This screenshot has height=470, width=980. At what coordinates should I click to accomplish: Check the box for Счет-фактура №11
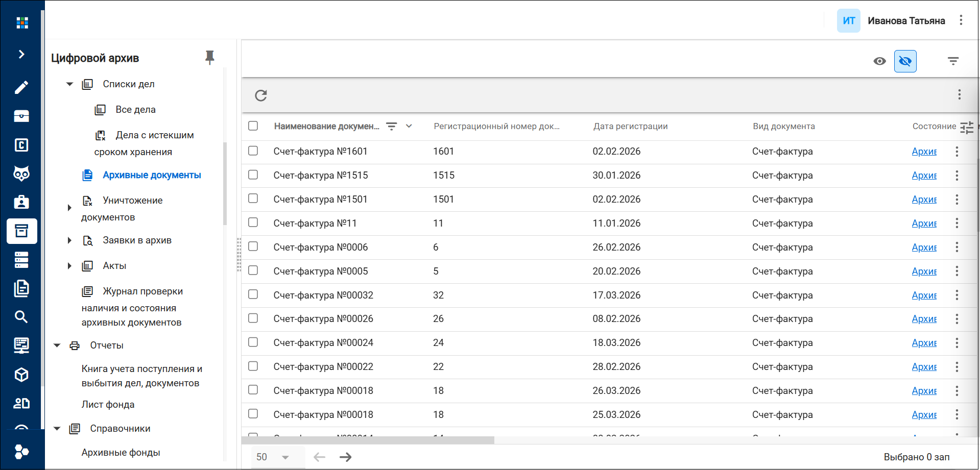tap(253, 222)
